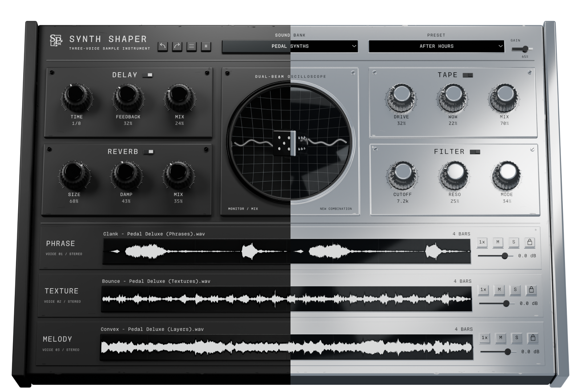The width and height of the screenshot is (581, 392).
Task: Click the Filter Cutoff knob
Action: [x=402, y=175]
